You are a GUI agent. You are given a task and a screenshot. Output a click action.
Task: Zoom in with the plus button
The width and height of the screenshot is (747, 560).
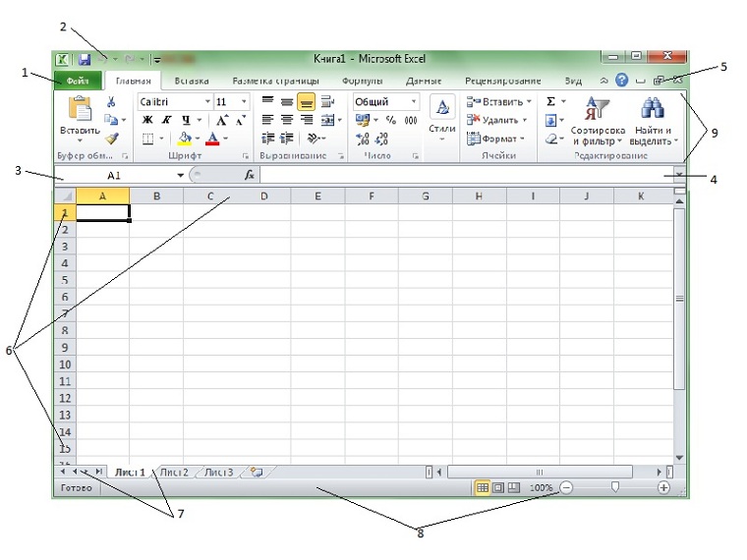click(663, 487)
